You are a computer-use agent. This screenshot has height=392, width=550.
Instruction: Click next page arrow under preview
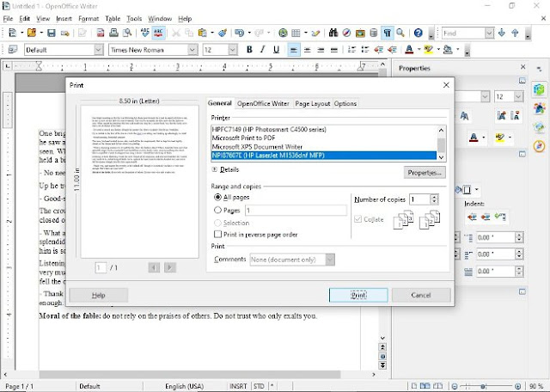pyautogui.click(x=170, y=267)
